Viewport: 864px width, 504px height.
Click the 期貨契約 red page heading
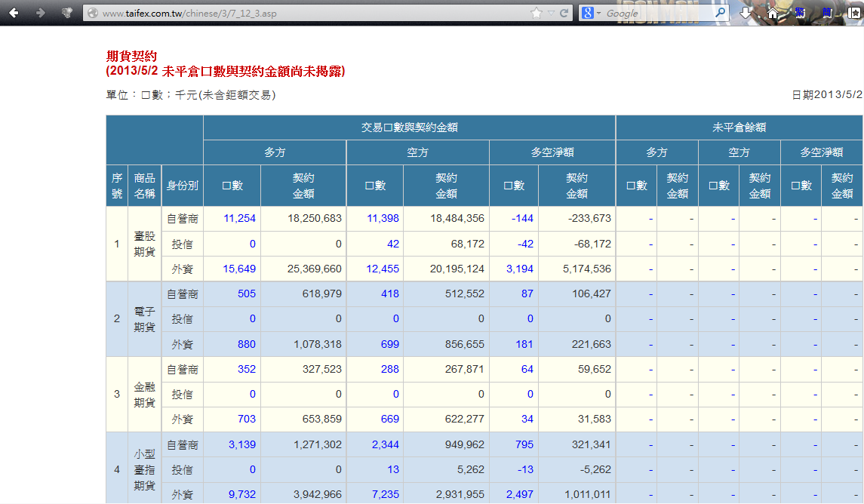[x=132, y=56]
